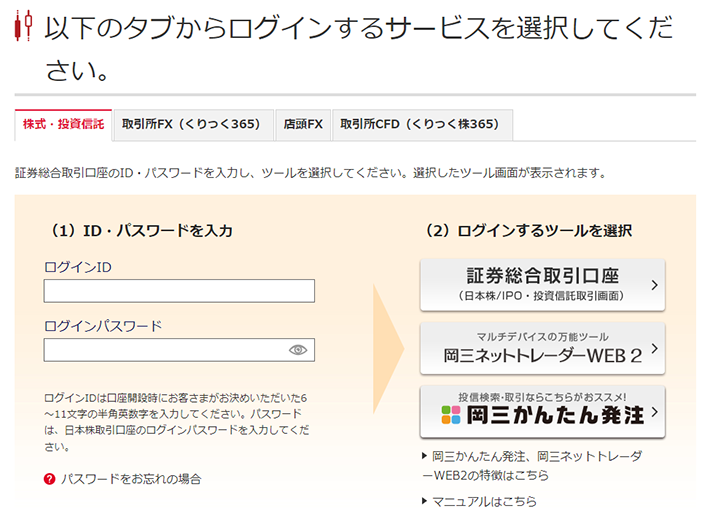Click the colorful 岡三かんたん発注 logo icon
Screen dimensions: 710x519
(x=451, y=415)
